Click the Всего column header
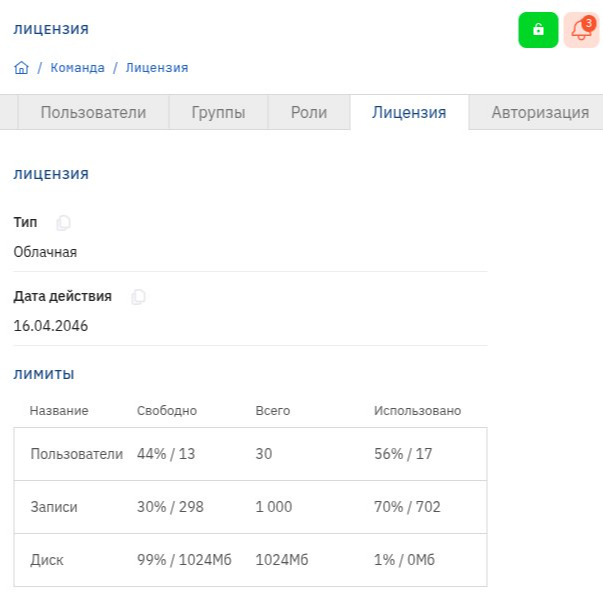 pyautogui.click(x=273, y=410)
